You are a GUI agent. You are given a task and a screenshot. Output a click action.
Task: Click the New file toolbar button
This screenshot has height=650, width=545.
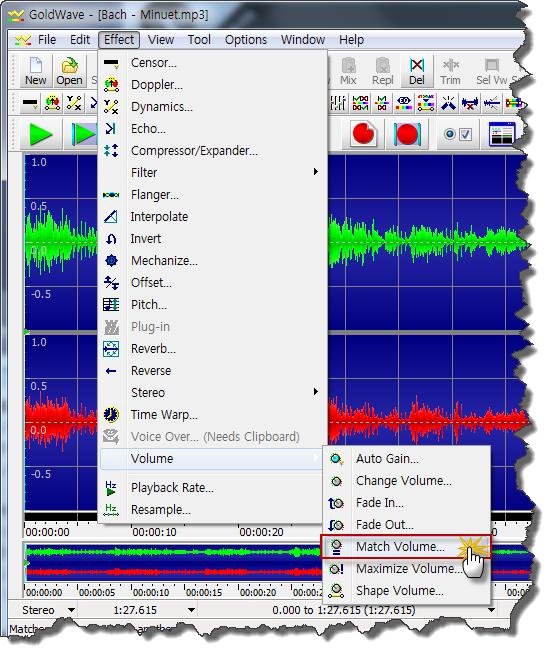(x=36, y=71)
